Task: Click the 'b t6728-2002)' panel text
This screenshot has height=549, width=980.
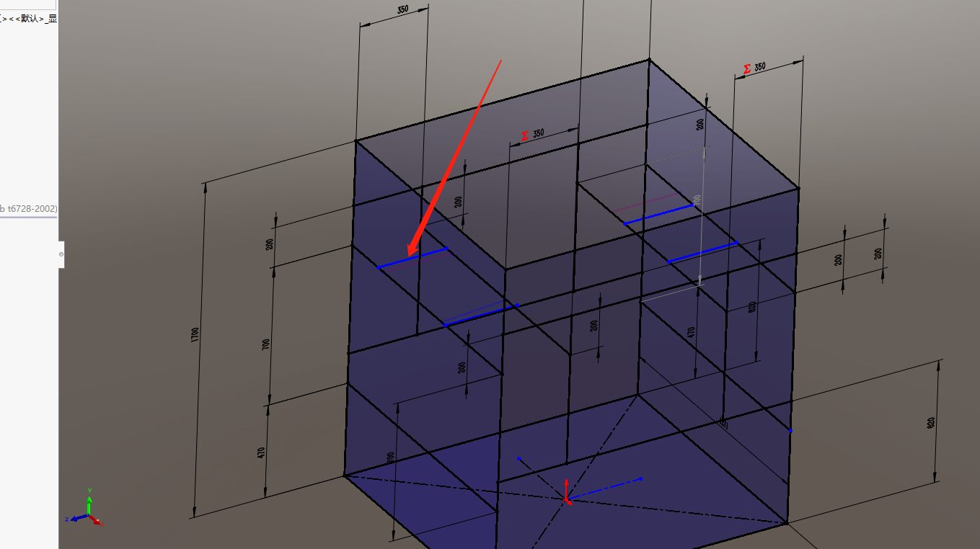Action: click(x=29, y=209)
